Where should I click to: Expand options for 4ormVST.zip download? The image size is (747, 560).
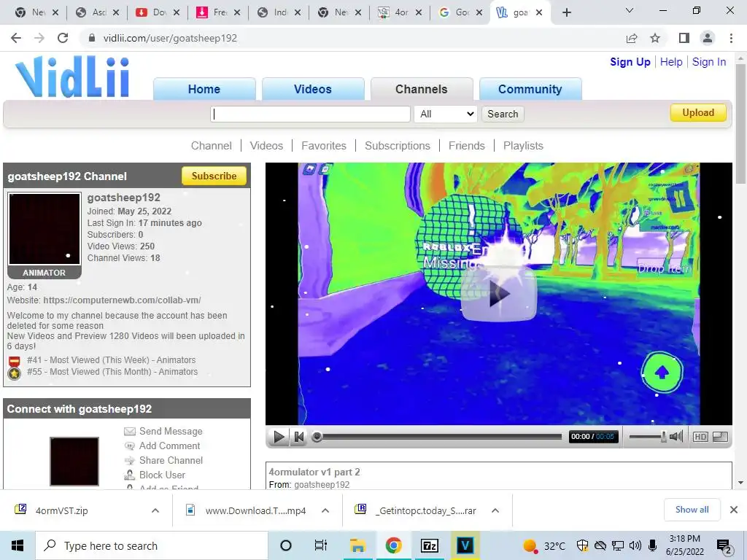[155, 510]
